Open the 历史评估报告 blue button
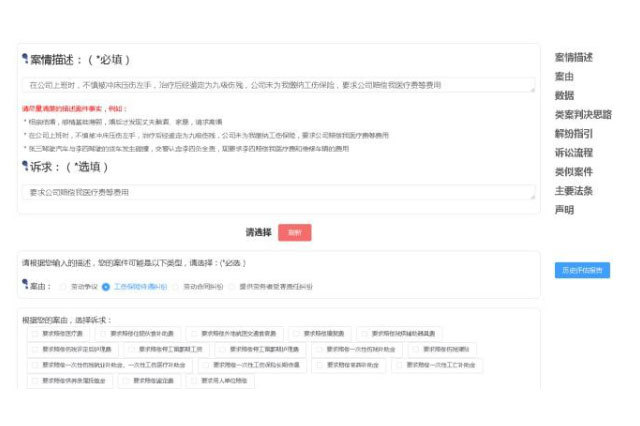This screenshot has height=426, width=640. point(582,270)
